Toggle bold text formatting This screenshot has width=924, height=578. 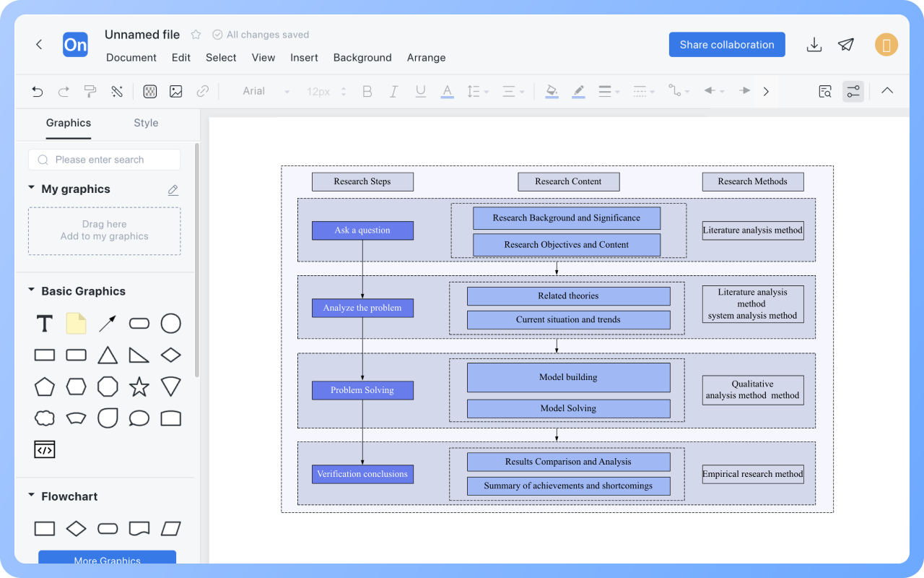coord(367,91)
